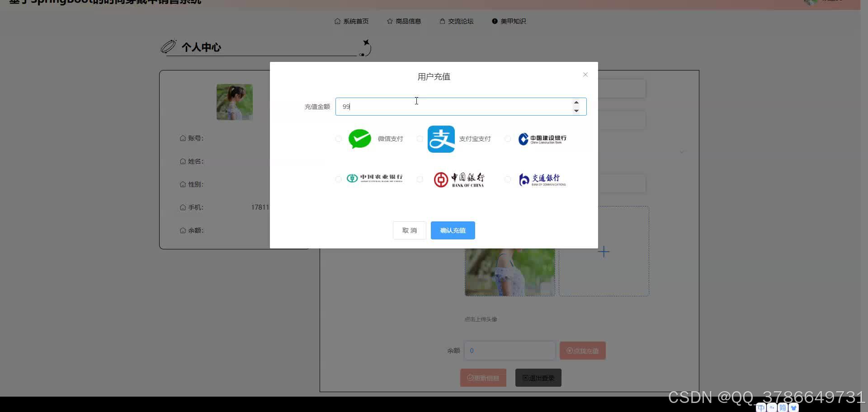
Task: Click the Bank of Communications logo
Action: (542, 180)
